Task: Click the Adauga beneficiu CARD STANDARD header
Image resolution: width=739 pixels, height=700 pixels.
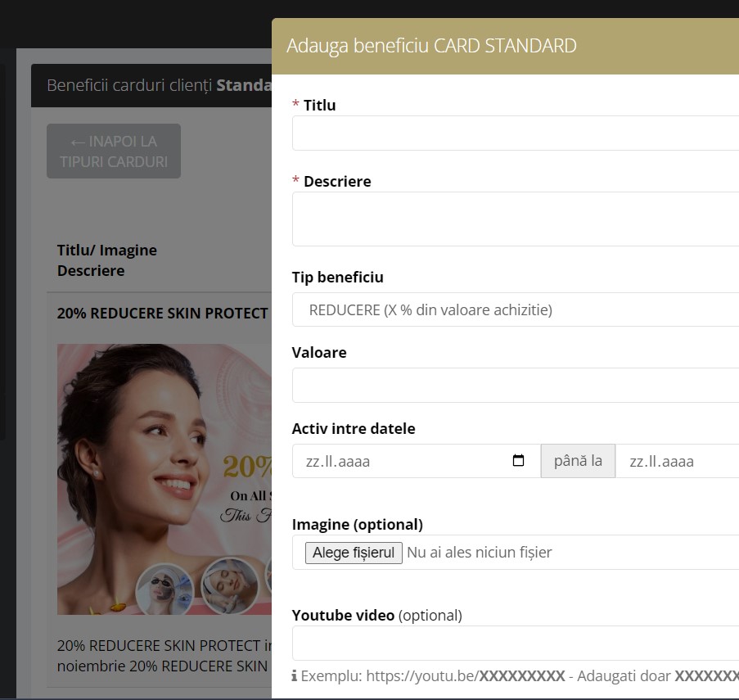Action: pos(431,46)
